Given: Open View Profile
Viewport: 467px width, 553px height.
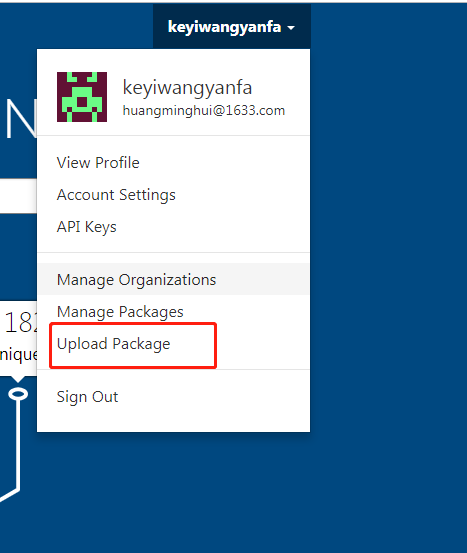Looking at the screenshot, I should 98,163.
